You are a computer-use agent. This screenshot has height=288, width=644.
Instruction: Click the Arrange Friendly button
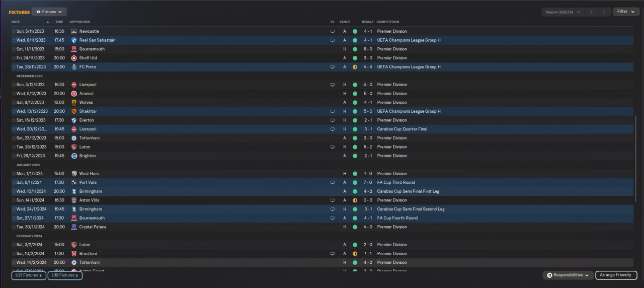(616, 275)
